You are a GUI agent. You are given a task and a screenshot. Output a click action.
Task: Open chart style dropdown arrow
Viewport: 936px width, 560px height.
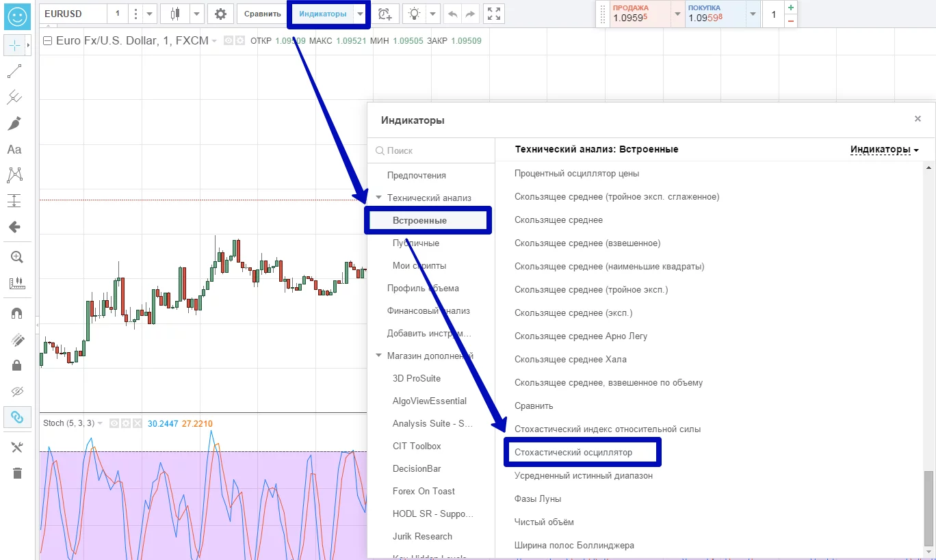tap(197, 14)
